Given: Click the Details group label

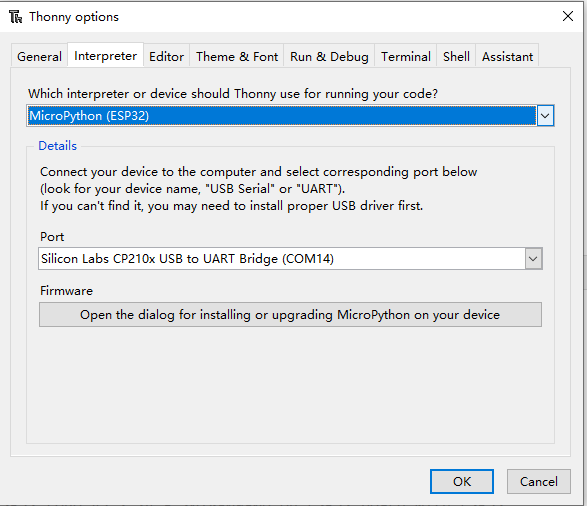Looking at the screenshot, I should (57, 146).
